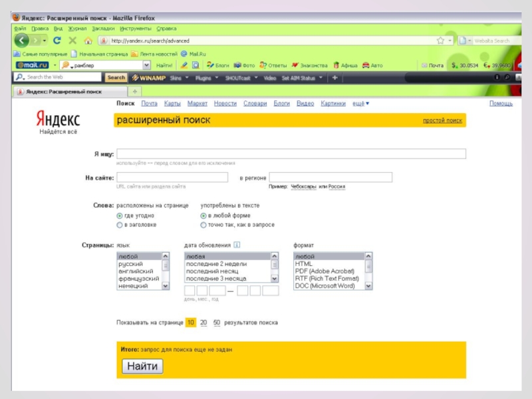The image size is (532, 399).
Task: Select the 'в заголовке' radio button
Action: 120,225
